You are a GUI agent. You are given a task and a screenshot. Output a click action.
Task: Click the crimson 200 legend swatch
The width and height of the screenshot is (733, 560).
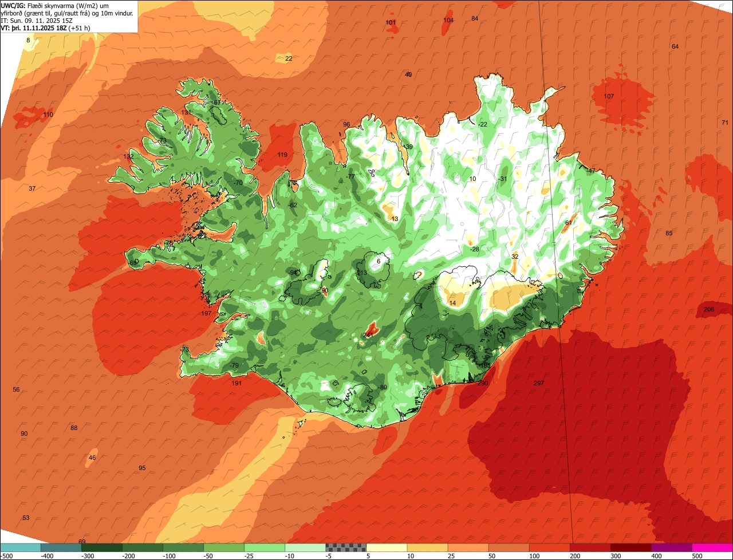coord(590,547)
